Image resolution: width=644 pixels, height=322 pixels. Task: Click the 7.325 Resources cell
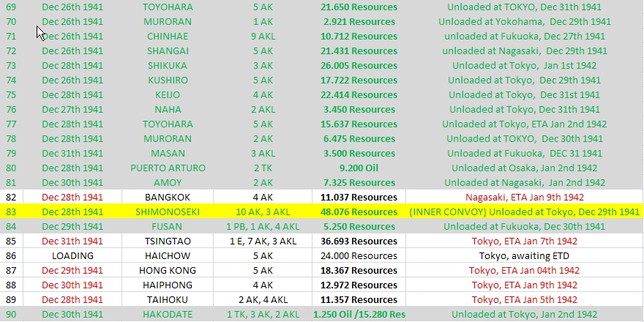[359, 183]
